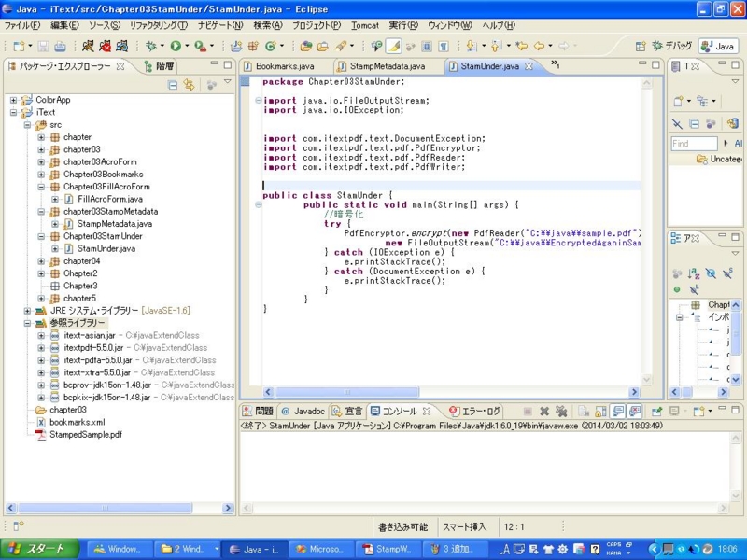Open StampW.. PDF window from taskbar
The height and width of the screenshot is (560, 747).
coord(388,549)
